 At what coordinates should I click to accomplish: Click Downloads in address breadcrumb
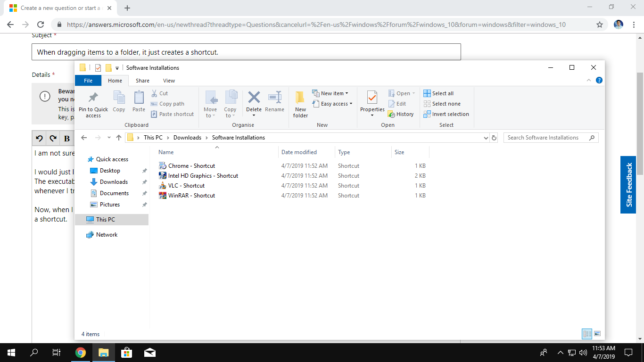pos(187,138)
